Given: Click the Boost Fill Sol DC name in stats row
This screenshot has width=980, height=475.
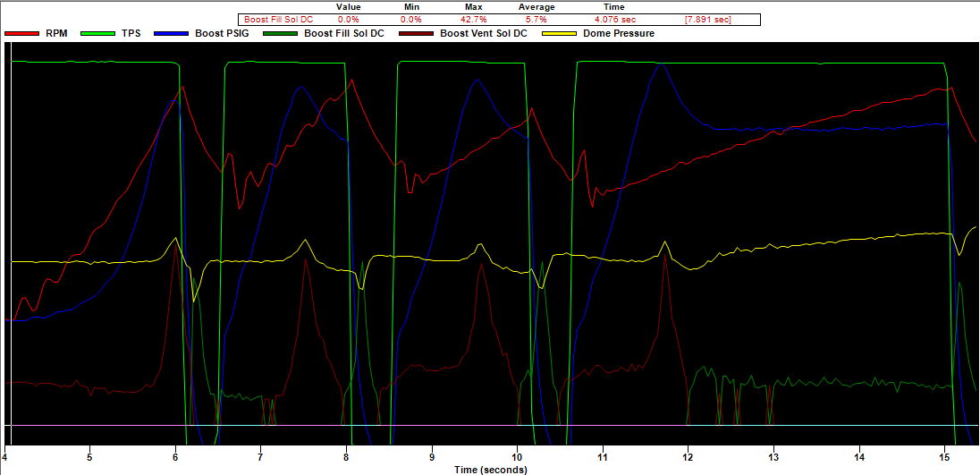Looking at the screenshot, I should pos(279,19).
